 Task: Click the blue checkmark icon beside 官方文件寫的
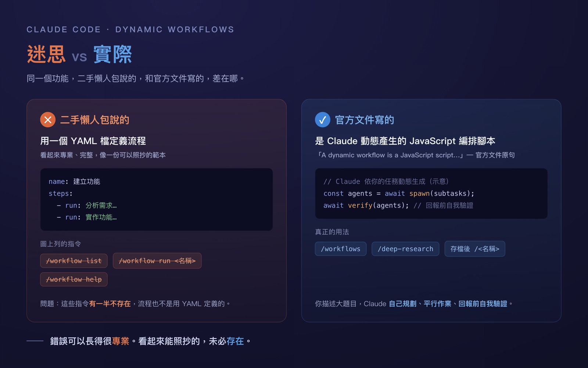click(323, 120)
